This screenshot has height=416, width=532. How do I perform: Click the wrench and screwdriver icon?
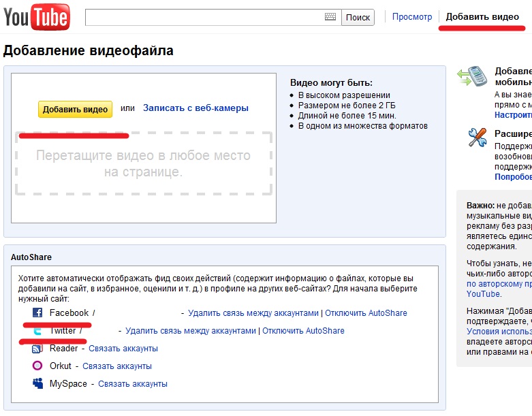(x=478, y=138)
